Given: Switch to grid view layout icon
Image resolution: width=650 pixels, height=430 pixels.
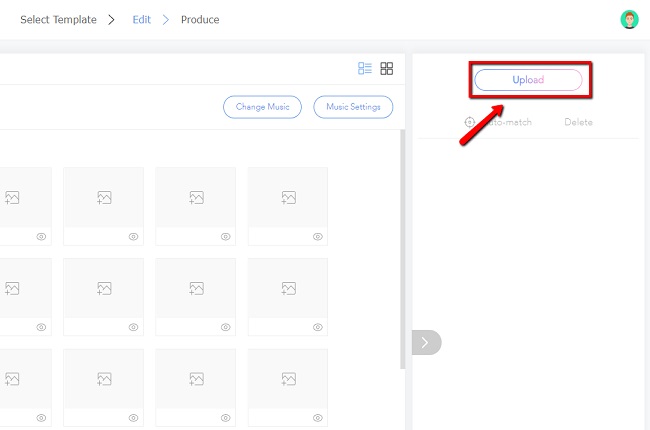Looking at the screenshot, I should [x=387, y=69].
